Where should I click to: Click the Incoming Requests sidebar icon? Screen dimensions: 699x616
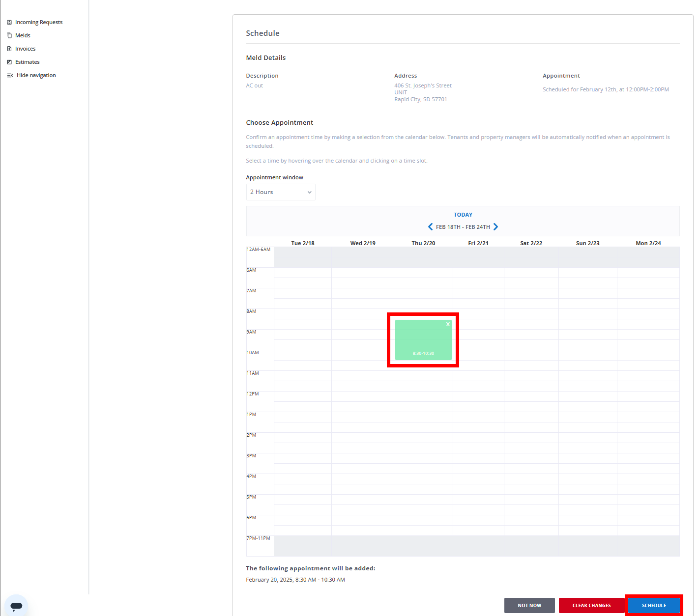[9, 22]
